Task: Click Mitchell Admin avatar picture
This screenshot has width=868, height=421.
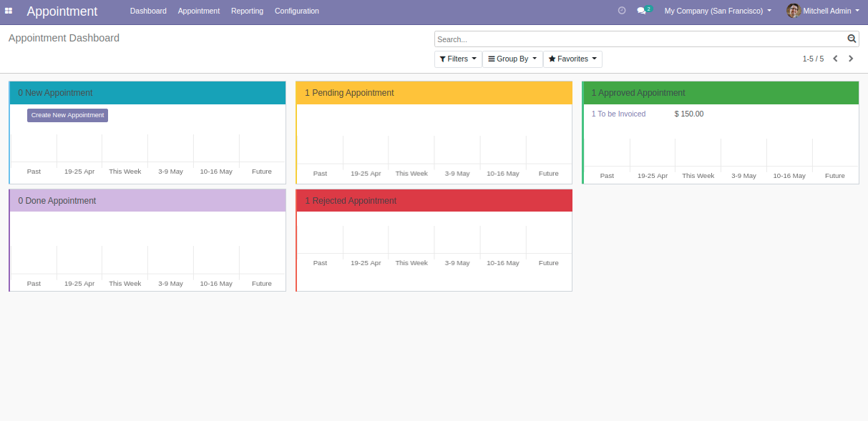Action: point(793,11)
